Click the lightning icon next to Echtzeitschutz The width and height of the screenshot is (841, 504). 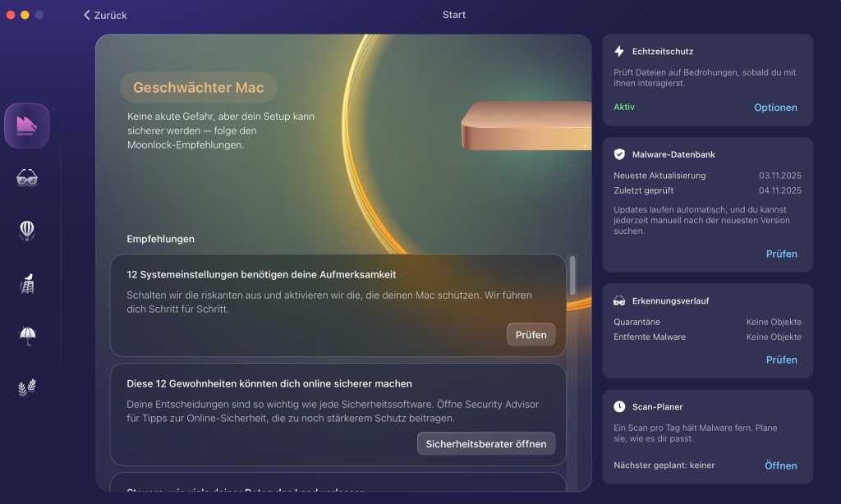[x=618, y=51]
